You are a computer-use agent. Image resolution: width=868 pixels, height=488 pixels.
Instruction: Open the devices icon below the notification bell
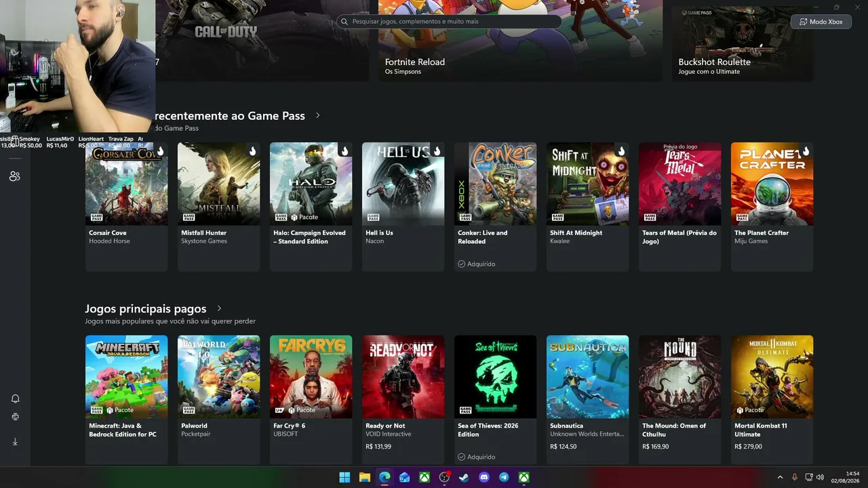click(x=15, y=417)
